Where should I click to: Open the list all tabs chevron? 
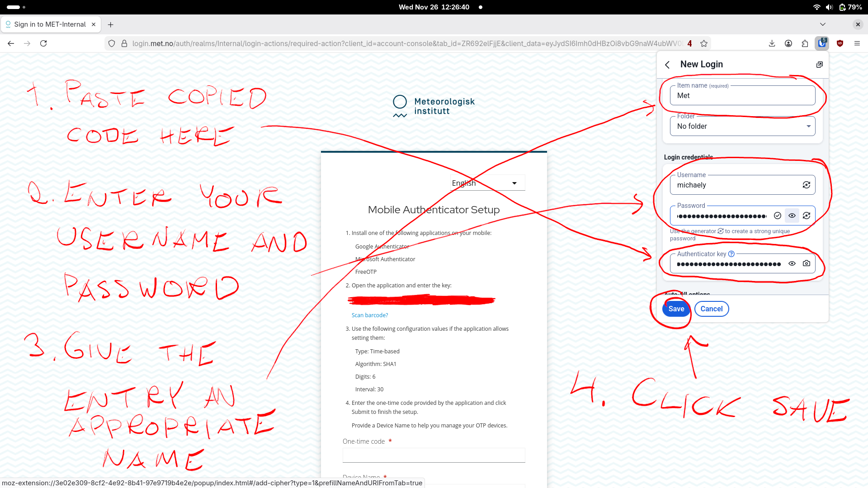click(x=822, y=24)
